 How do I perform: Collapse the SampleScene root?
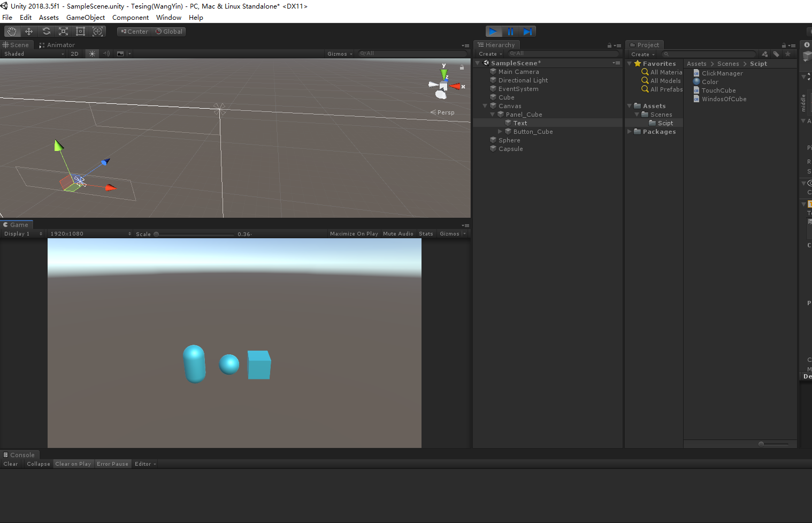(478, 63)
